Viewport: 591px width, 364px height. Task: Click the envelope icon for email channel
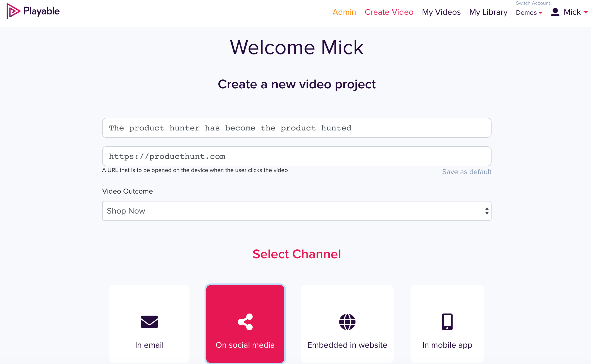[149, 322]
